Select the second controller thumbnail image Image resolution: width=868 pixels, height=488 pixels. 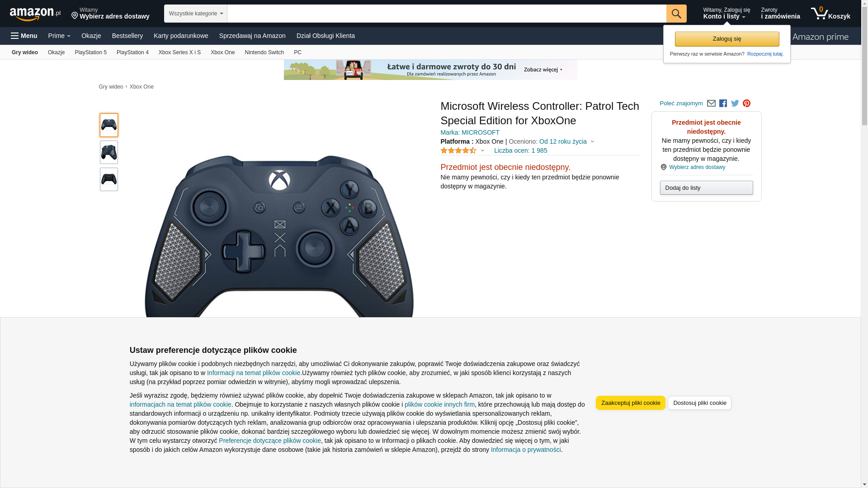pos(109,152)
